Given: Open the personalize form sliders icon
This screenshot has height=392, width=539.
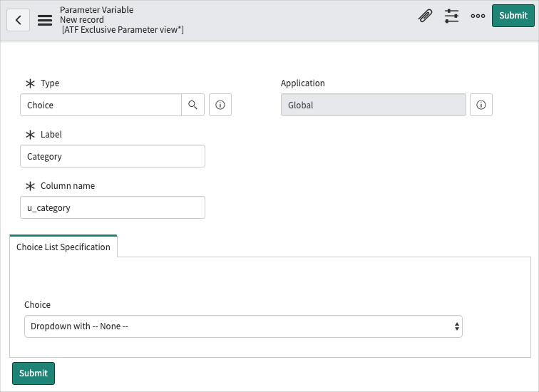Looking at the screenshot, I should coord(451,16).
